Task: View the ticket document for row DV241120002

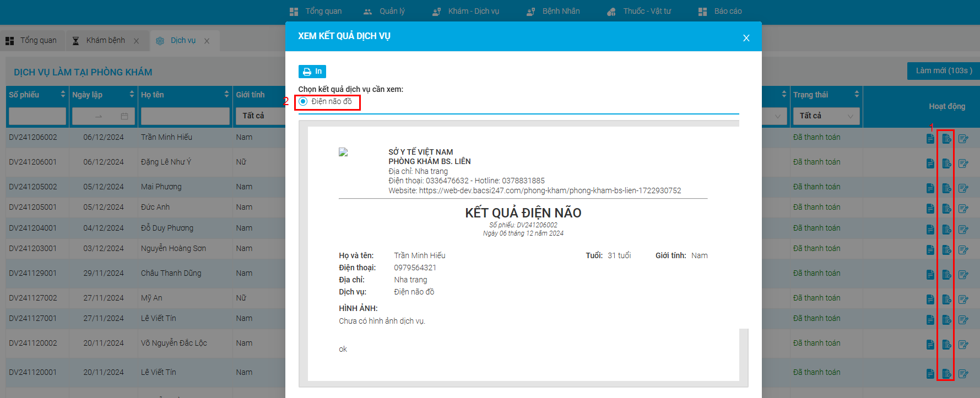Action: tap(930, 345)
